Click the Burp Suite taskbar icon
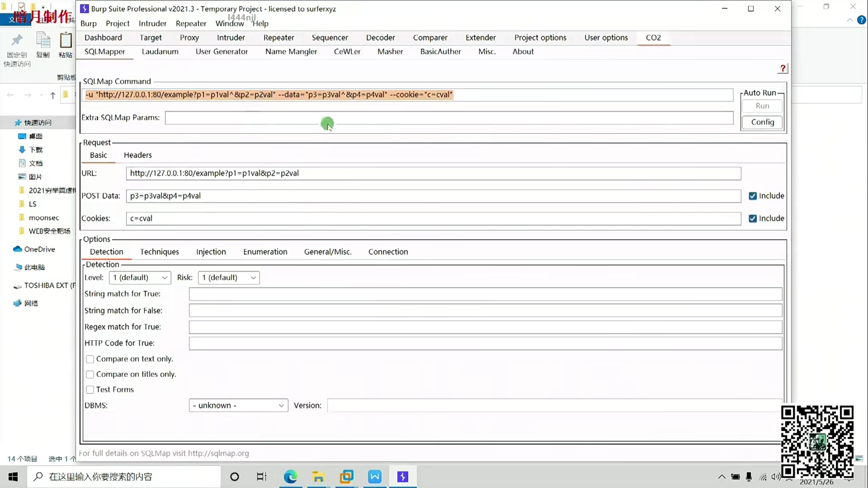Screen dimensions: 868x488 [x=402, y=477]
